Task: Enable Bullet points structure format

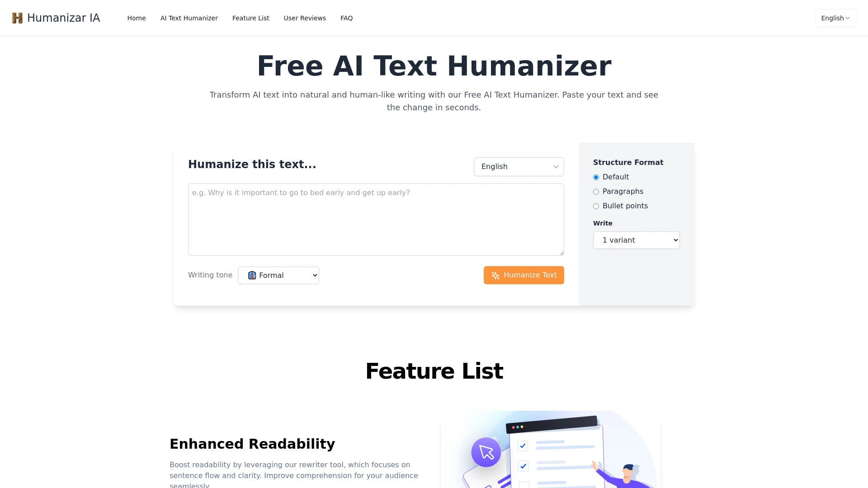Action: pyautogui.click(x=596, y=206)
